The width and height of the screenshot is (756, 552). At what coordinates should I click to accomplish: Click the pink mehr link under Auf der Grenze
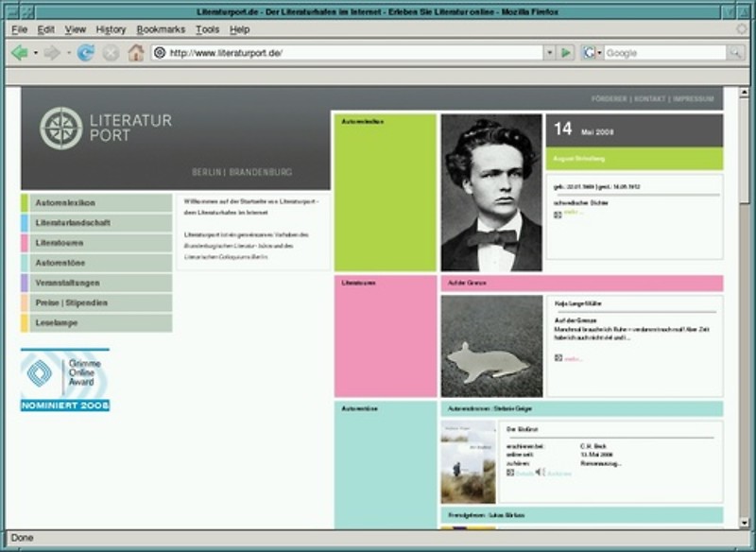pos(574,358)
